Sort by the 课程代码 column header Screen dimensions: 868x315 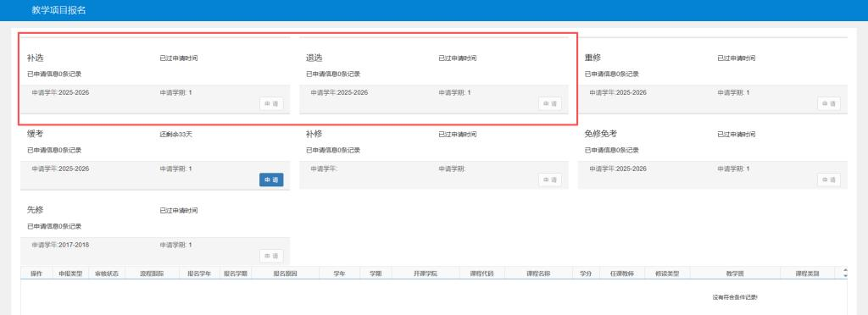click(481, 273)
